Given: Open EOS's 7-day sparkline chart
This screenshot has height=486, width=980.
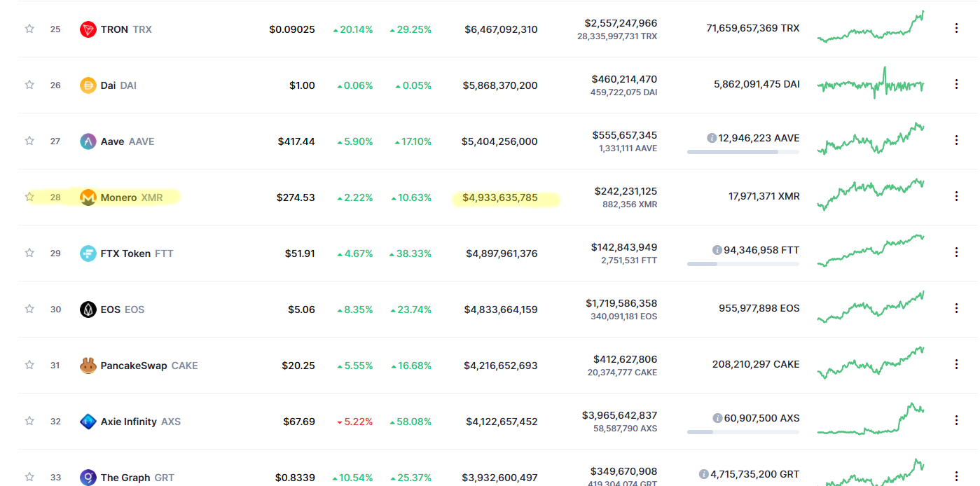Looking at the screenshot, I should [x=871, y=307].
